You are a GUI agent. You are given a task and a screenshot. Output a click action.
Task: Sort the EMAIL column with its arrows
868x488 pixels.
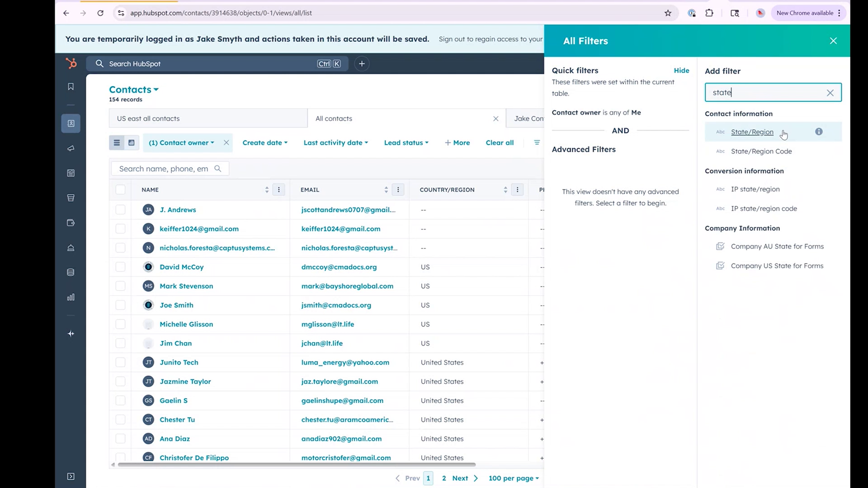(386, 189)
